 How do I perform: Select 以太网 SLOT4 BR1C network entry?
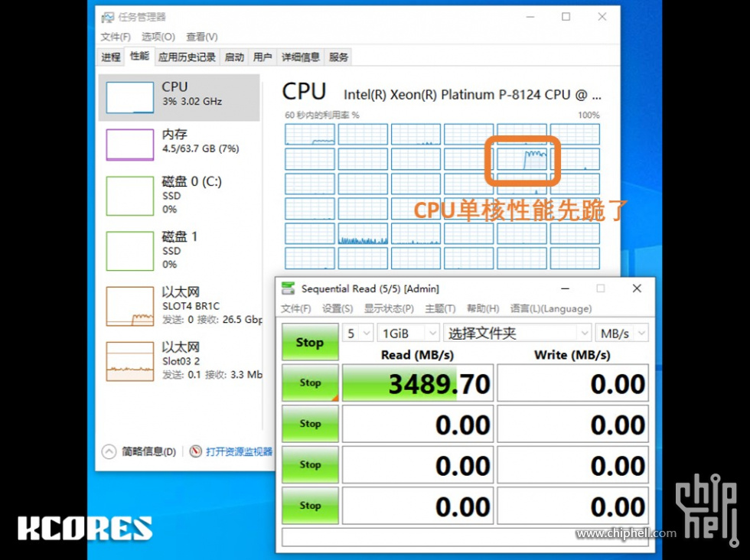coord(179,305)
